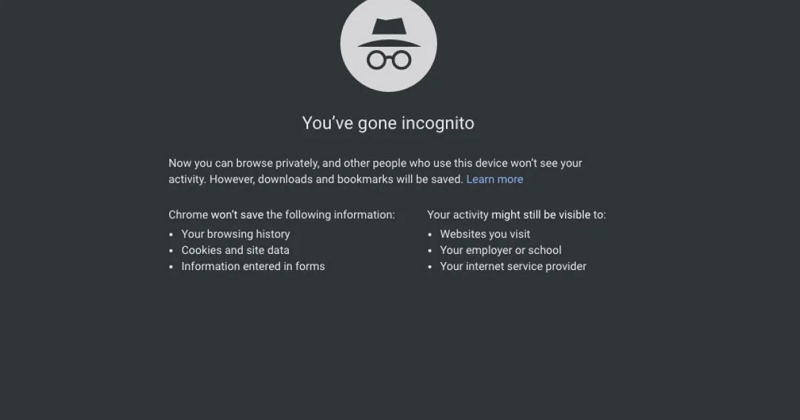Screen dimensions: 800x420
Task: Click bullet point before "Cookies and site data"
Action: pyautogui.click(x=171, y=251)
